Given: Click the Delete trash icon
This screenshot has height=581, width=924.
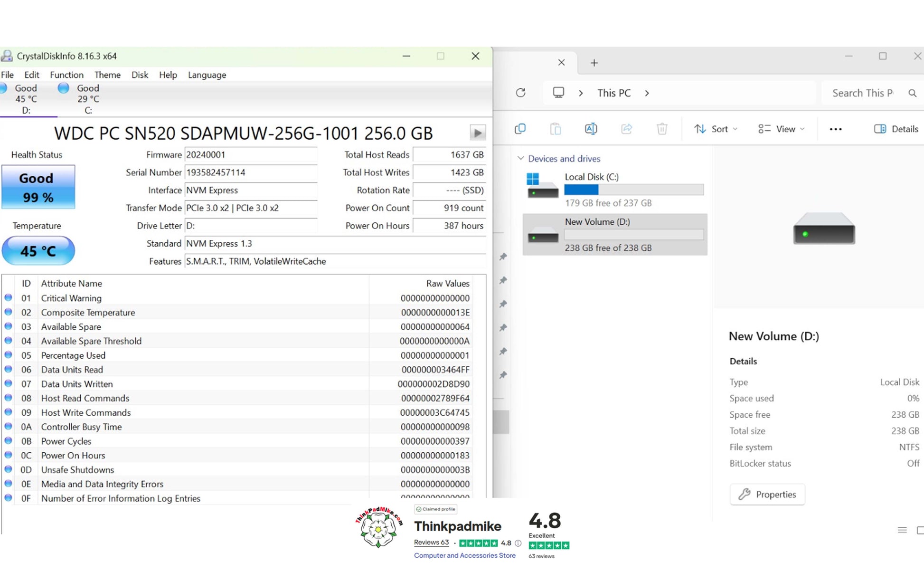Looking at the screenshot, I should 662,129.
